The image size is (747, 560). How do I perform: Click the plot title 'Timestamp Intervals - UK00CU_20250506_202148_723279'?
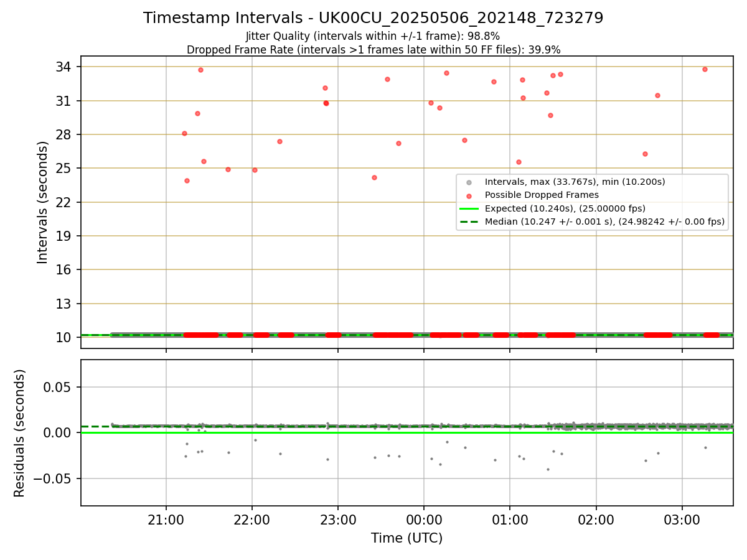point(374,18)
